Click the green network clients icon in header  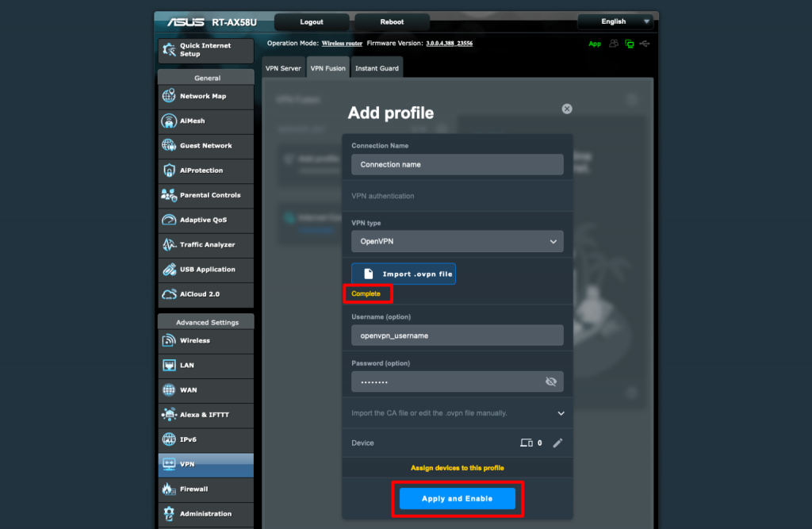(629, 44)
